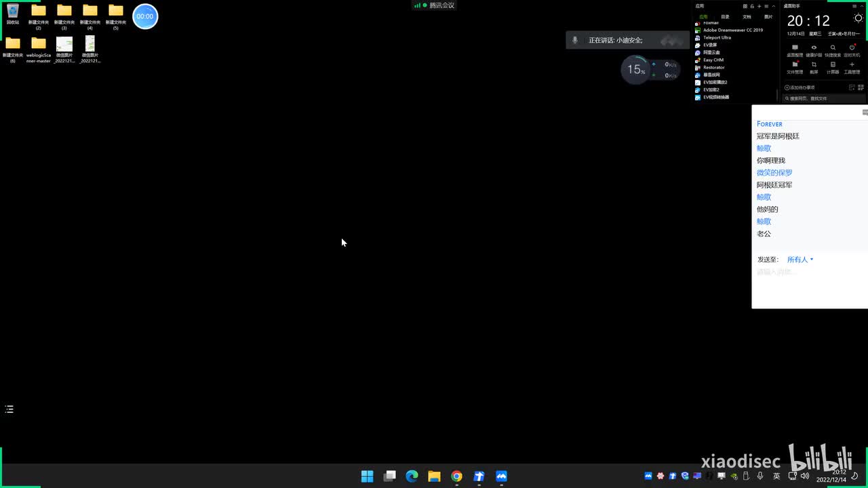
Task: Collapse the 应用 panel with chevron
Action: [774, 6]
